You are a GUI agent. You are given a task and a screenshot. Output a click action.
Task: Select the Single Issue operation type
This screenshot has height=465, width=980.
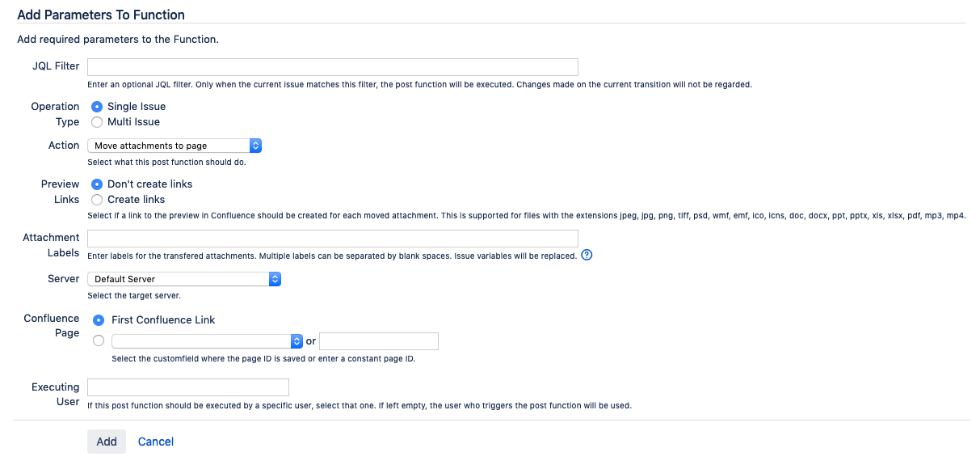coord(97,107)
